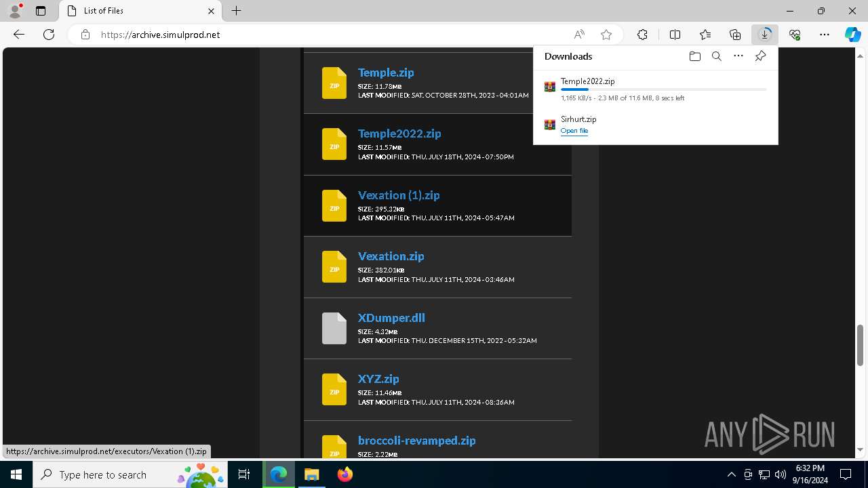Activate Read aloud icon in address bar
The height and width of the screenshot is (488, 868).
point(579,35)
